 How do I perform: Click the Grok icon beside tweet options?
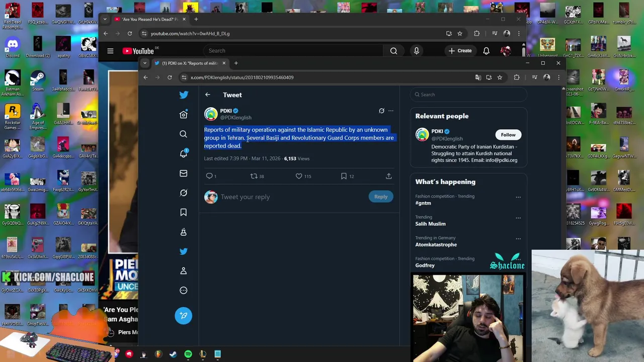click(381, 111)
